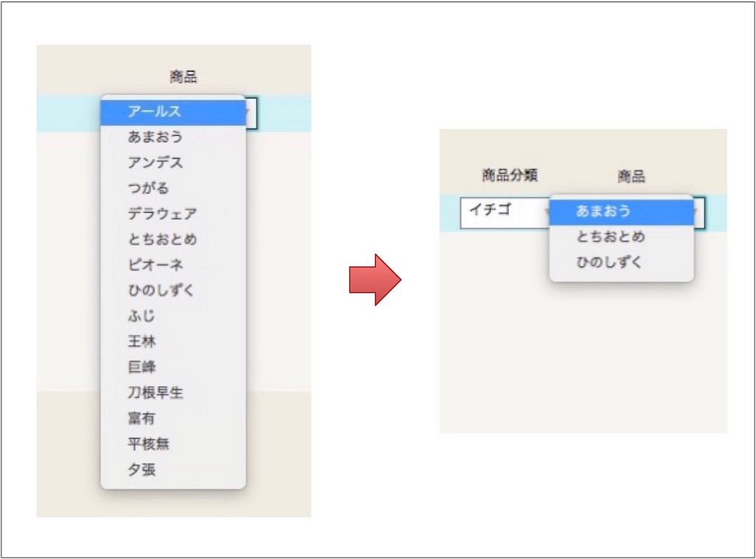The image size is (756, 559).
Task: Choose デラウェア in the dropdown list
Action: (173, 213)
